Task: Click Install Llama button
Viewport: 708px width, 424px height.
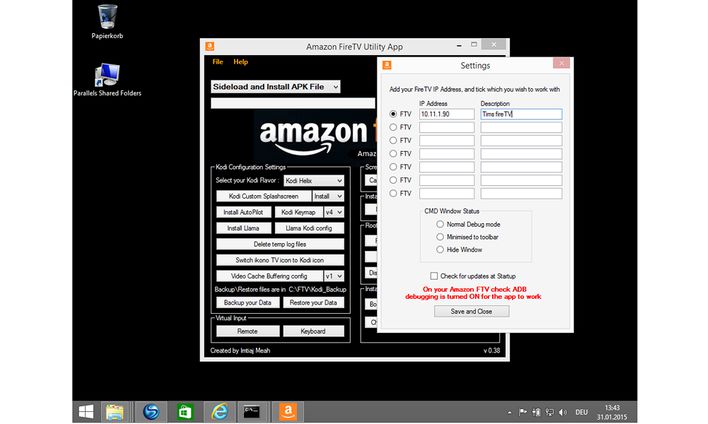Action: 244,228
